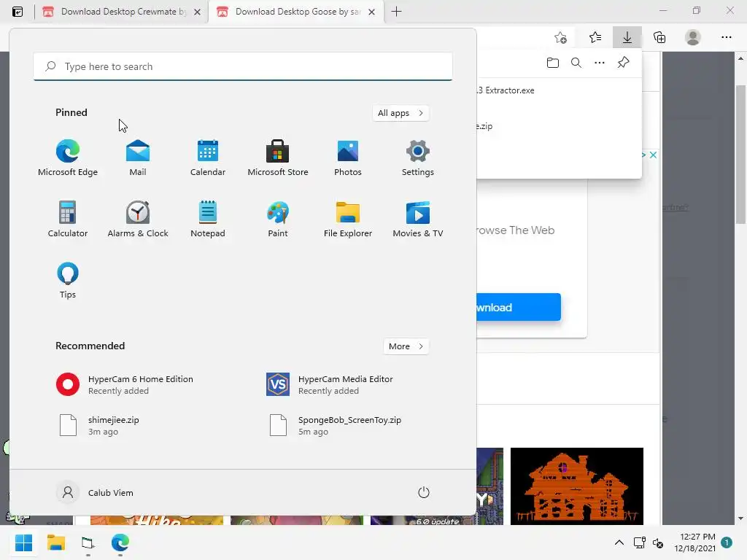Launch the Photos app
Image resolution: width=747 pixels, height=560 pixels.
coord(348,158)
